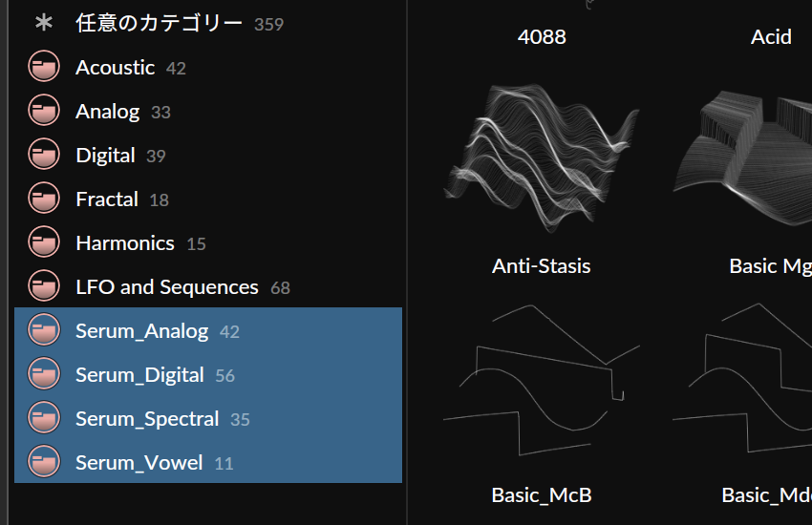The height and width of the screenshot is (525, 812).
Task: Pick the Basic Mg wavetable preview
Action: tap(742, 157)
